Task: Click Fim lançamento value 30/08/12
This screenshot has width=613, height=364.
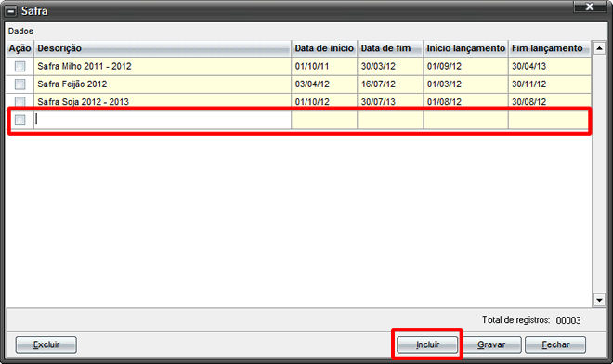Action: [x=529, y=102]
